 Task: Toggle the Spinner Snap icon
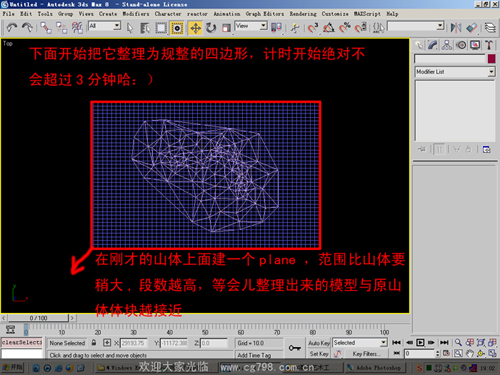(361, 28)
